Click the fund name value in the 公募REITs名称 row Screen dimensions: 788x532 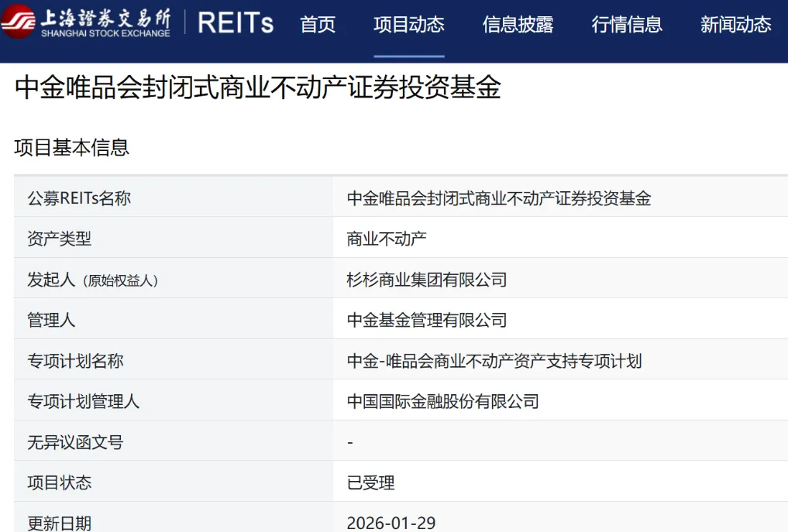[x=499, y=198]
